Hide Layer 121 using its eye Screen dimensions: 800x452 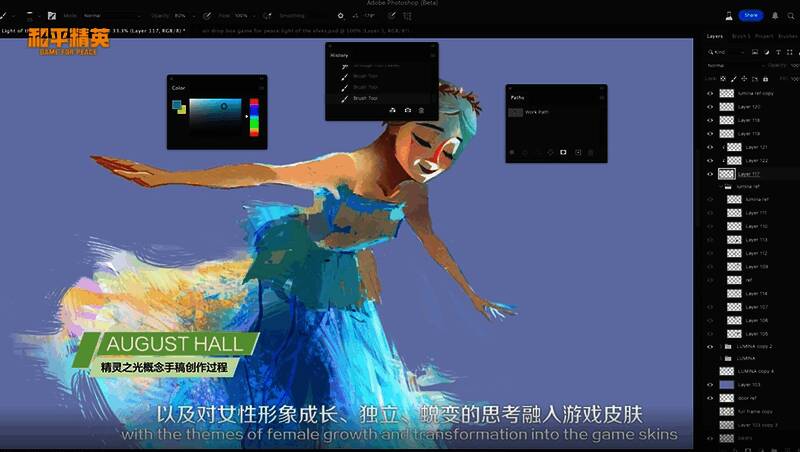click(x=710, y=147)
